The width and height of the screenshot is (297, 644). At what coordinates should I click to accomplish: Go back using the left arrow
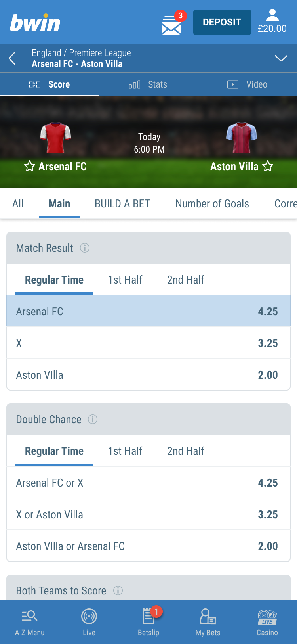point(12,58)
